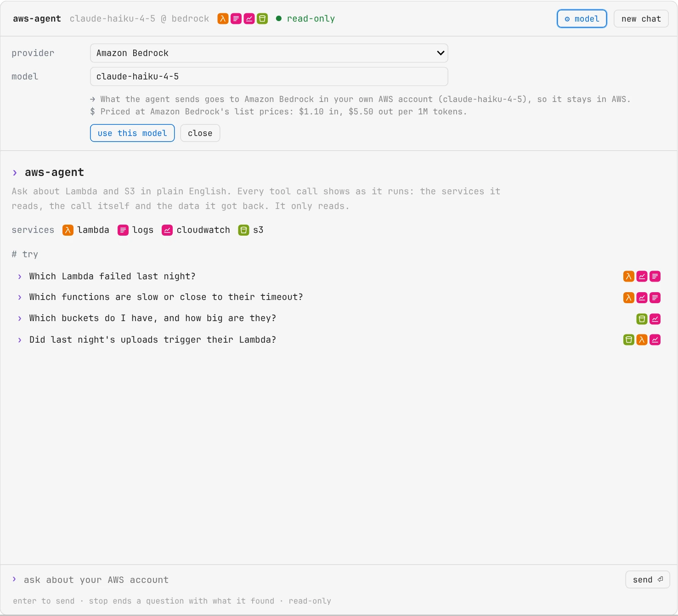This screenshot has width=678, height=616.
Task: Click the cloudwatch icon in the services row
Action: [x=167, y=230]
